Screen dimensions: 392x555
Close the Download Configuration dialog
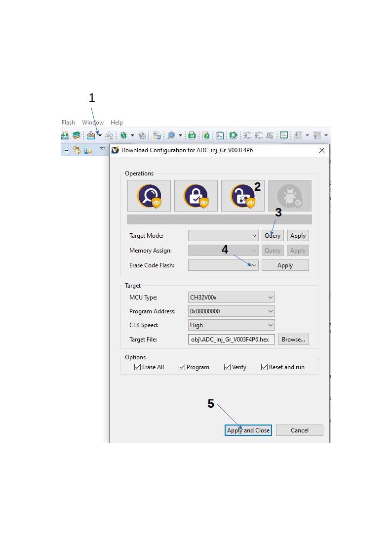click(322, 150)
